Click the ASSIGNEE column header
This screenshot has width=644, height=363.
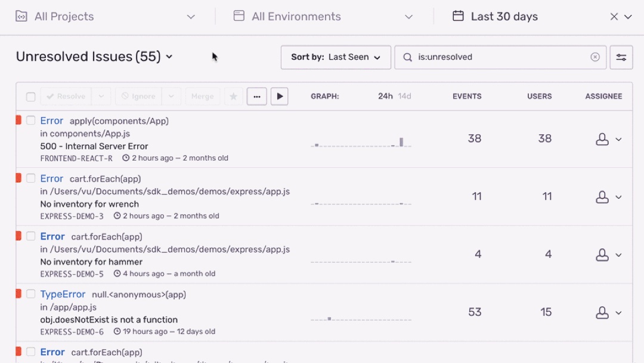coord(603,96)
